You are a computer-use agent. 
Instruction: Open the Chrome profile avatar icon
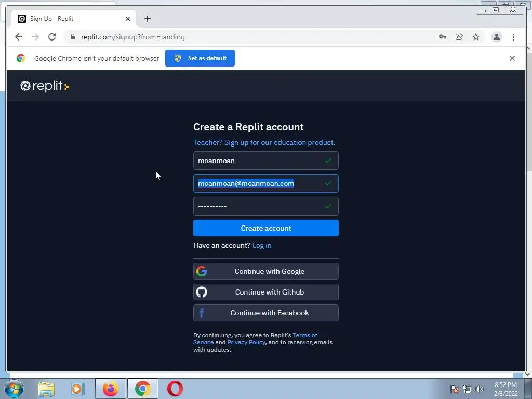(496, 37)
